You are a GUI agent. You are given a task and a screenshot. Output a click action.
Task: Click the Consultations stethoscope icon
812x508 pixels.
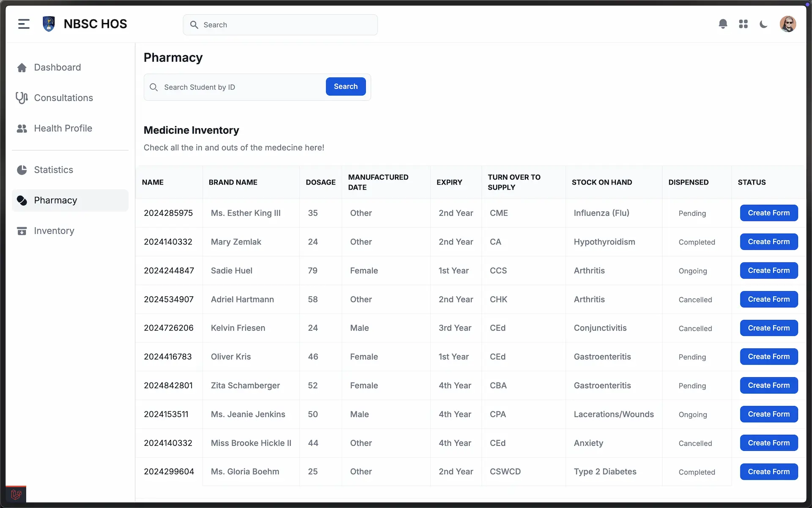(x=22, y=98)
